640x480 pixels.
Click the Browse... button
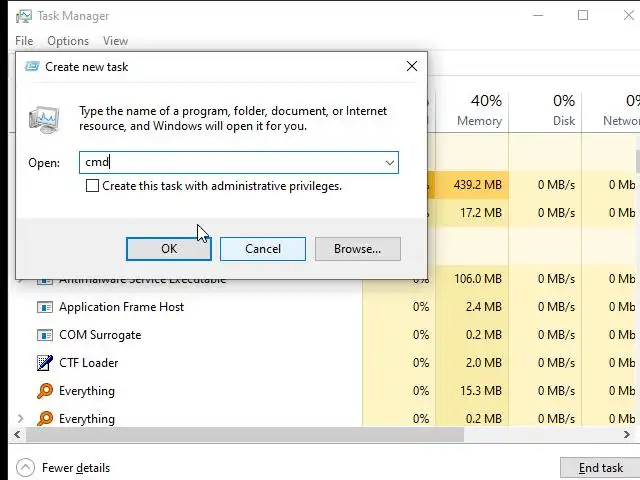point(358,249)
